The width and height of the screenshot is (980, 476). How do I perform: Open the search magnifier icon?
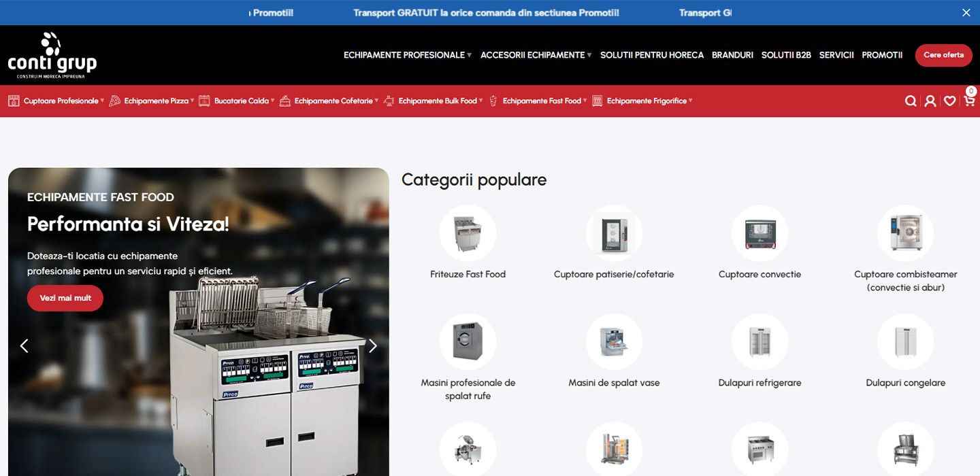[x=911, y=101]
